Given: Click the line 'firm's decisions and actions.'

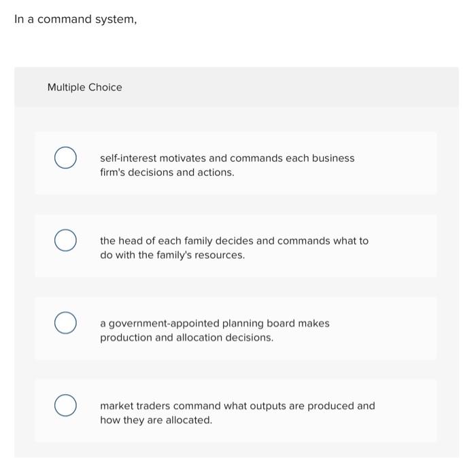Looking at the screenshot, I should (x=167, y=173).
